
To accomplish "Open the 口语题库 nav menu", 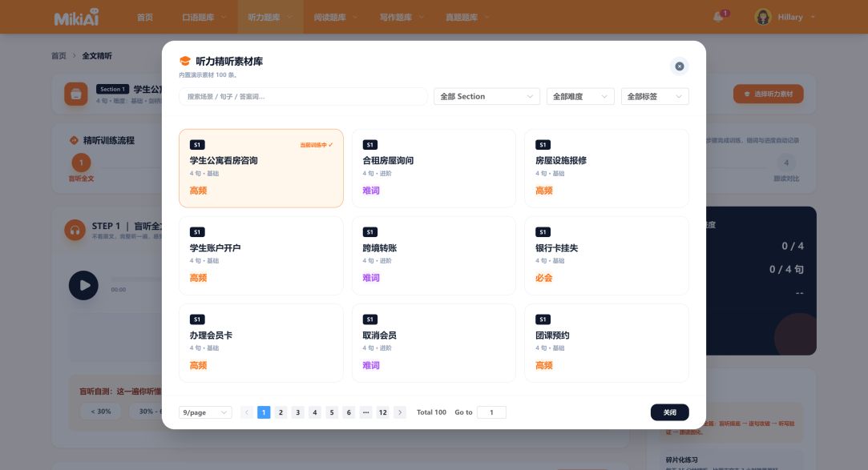I will 204,17.
